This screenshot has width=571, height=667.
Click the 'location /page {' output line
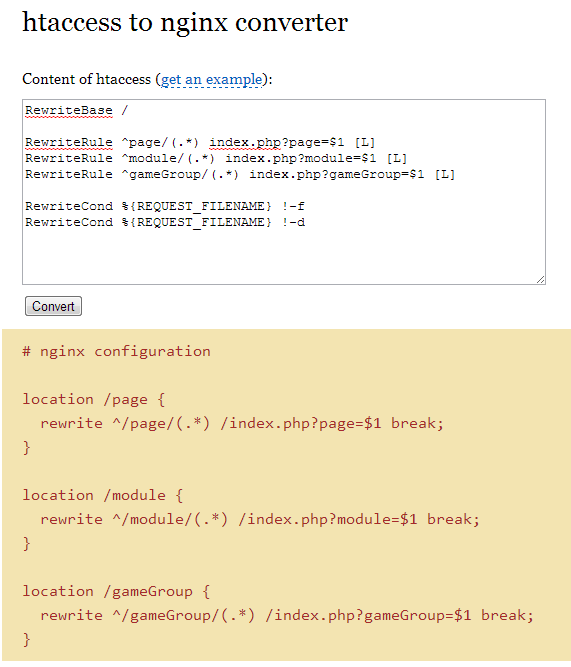pos(94,399)
